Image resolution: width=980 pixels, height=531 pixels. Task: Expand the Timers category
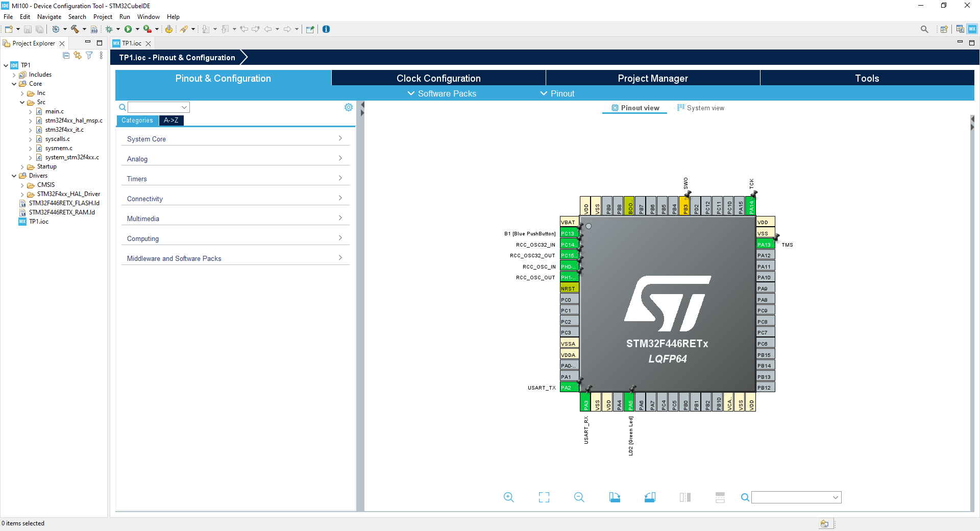tap(235, 179)
